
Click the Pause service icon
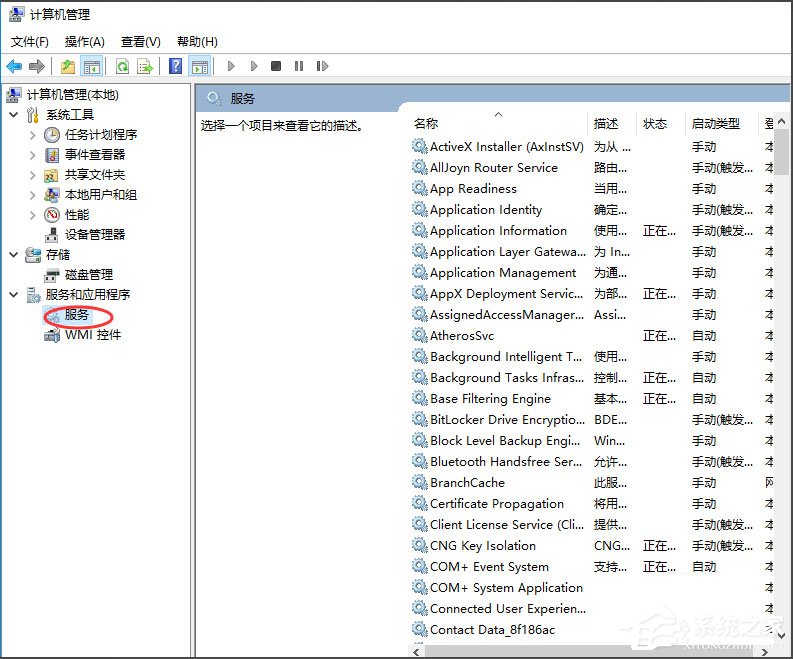[299, 66]
